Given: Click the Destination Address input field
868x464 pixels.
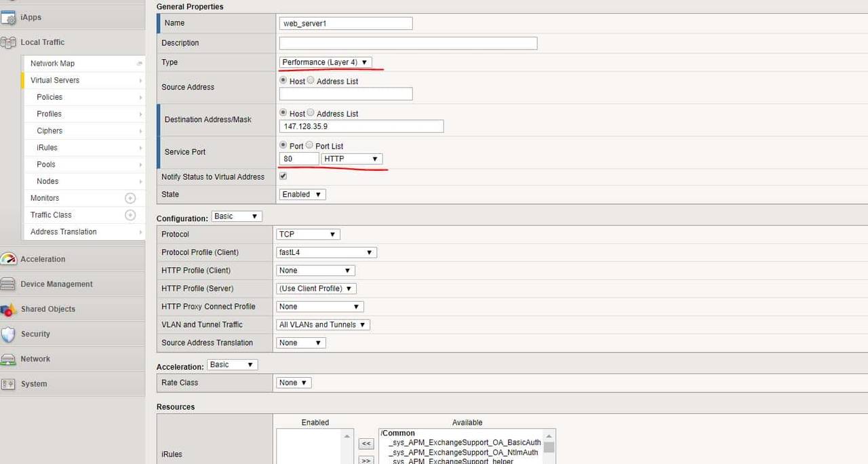Looking at the screenshot, I should [361, 126].
